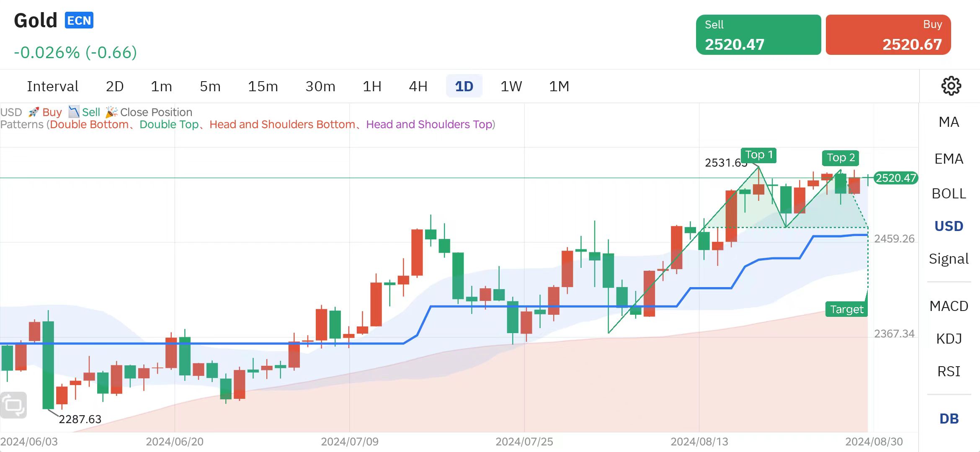The height and width of the screenshot is (452, 980).
Task: Click the rotate screen icon
Action: [x=13, y=405]
